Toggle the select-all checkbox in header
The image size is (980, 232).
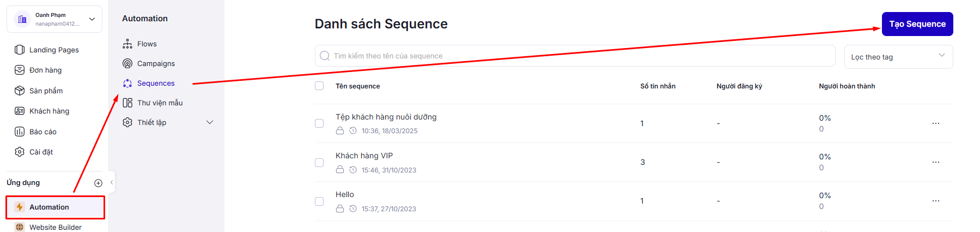[319, 86]
